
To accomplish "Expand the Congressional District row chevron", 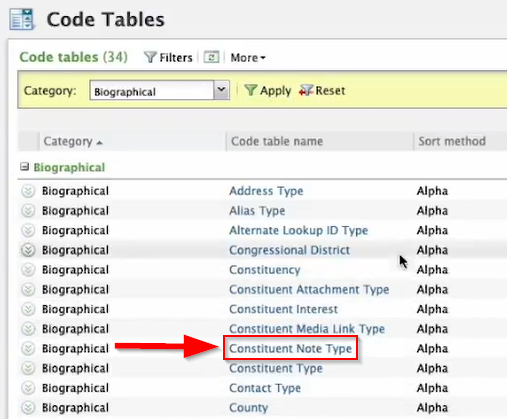I will pos(28,250).
